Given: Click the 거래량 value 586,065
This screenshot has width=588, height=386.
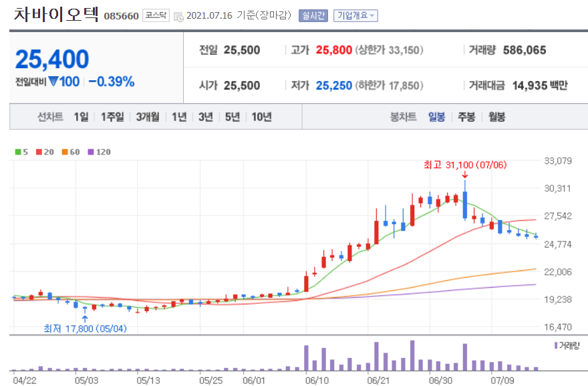Looking at the screenshot, I should tap(525, 50).
